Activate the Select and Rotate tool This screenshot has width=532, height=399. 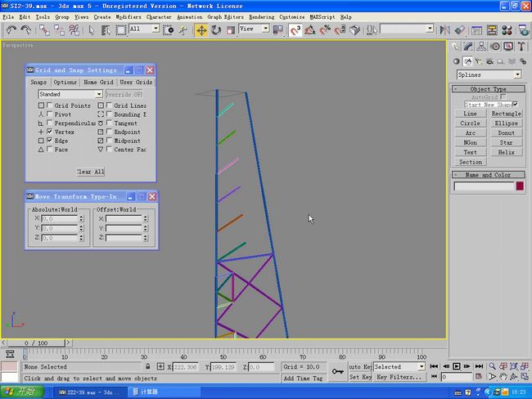[216, 30]
